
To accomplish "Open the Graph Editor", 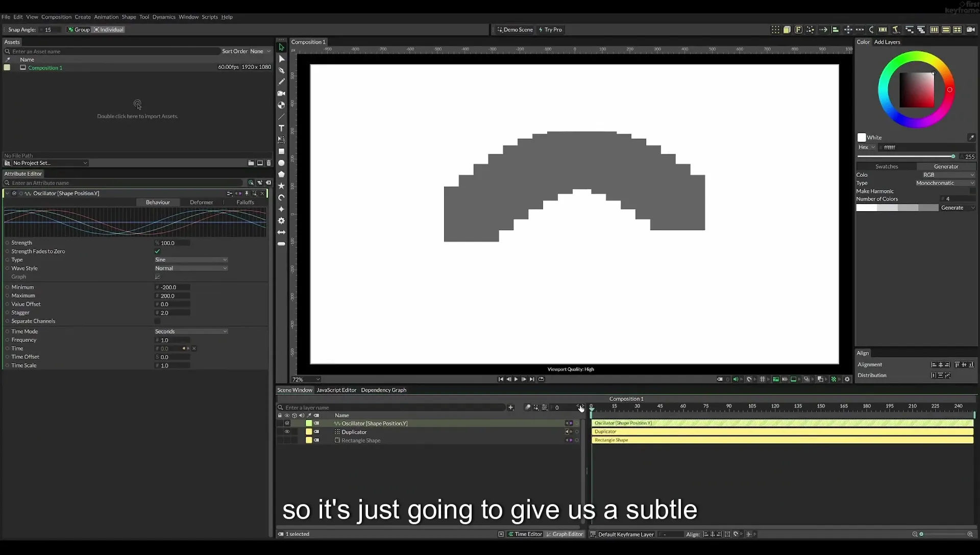I will [x=565, y=535].
